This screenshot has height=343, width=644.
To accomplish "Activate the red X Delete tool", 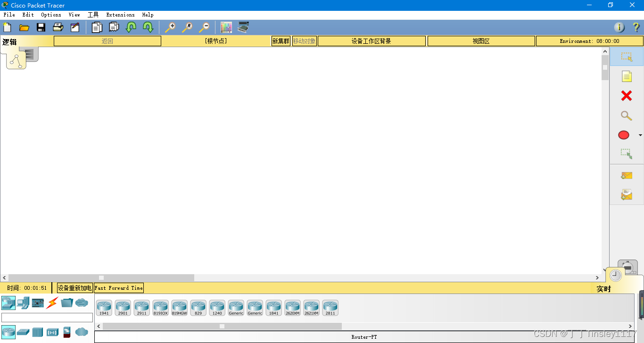I will coord(627,96).
